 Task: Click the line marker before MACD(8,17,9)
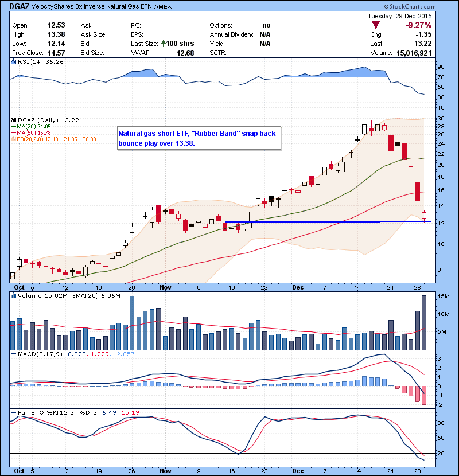(13, 354)
